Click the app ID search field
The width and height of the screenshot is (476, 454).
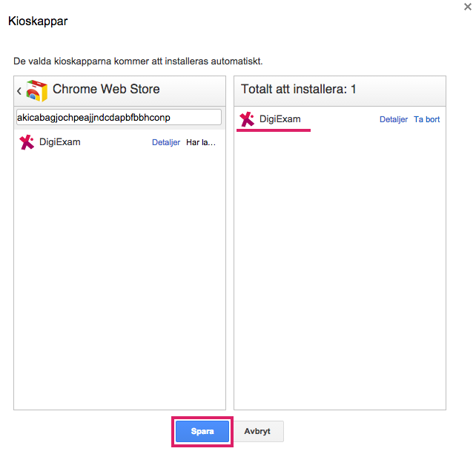tap(119, 117)
